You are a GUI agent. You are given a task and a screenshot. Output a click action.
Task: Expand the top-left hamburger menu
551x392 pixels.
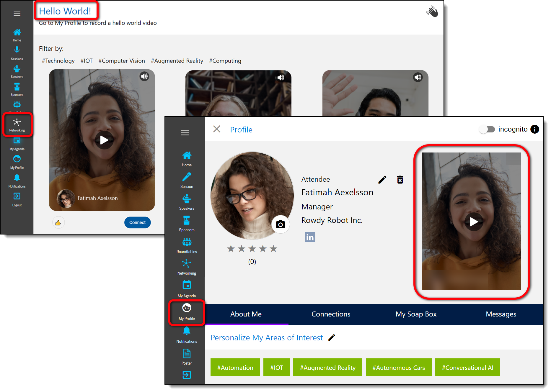coord(17,14)
